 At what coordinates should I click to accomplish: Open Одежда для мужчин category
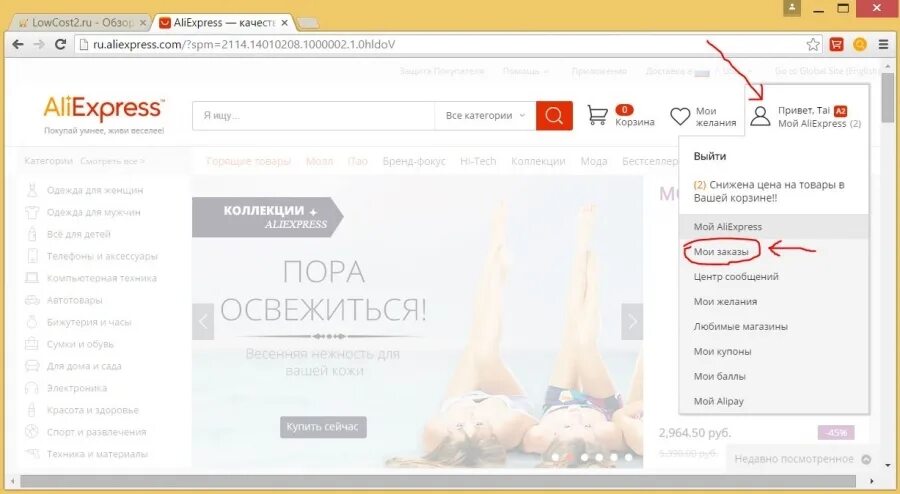pos(94,212)
